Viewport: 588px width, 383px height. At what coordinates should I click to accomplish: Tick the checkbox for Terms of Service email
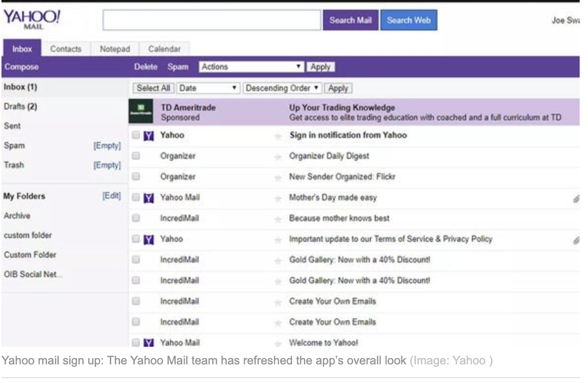click(136, 239)
